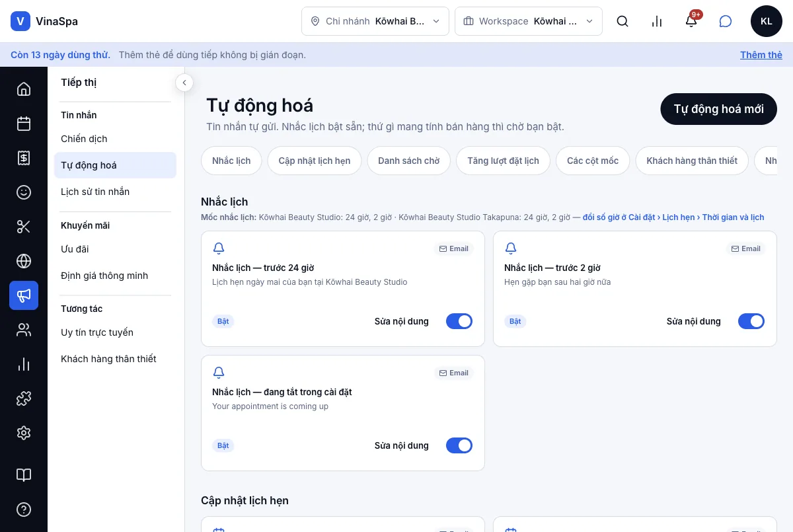Screen dimensions: 793x532
Task: Toggle off 'Nhắc lịch — trước 24 giờ' switch
Action: tap(459, 321)
